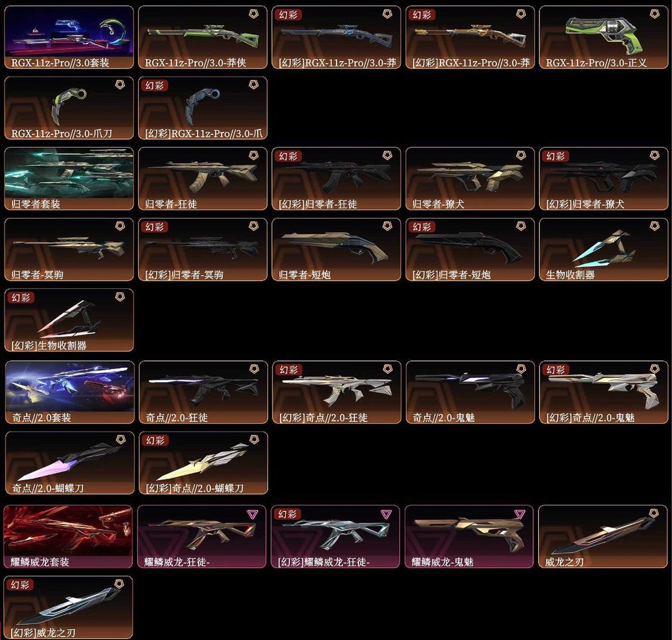Click the tier badge on 生物收割器 card
Viewport: 672px width, 640px height.
point(655,225)
